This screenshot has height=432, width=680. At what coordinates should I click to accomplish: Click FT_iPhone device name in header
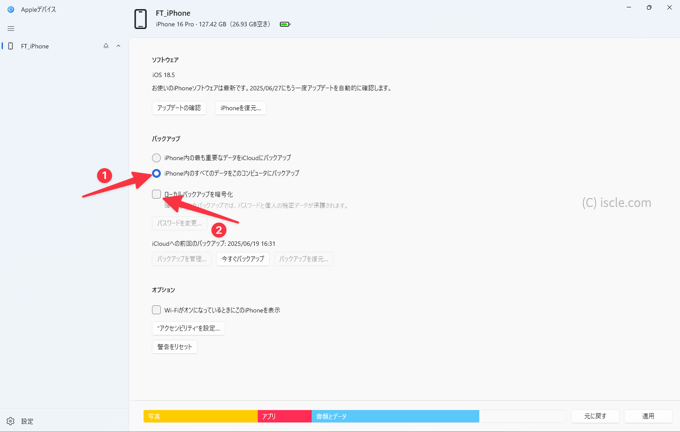173,13
